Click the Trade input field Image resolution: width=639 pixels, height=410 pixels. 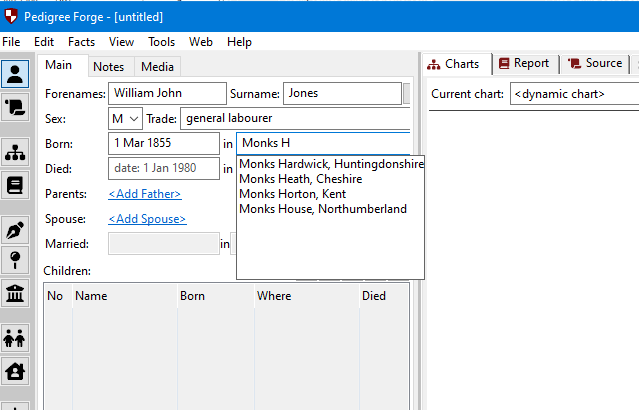coord(295,119)
